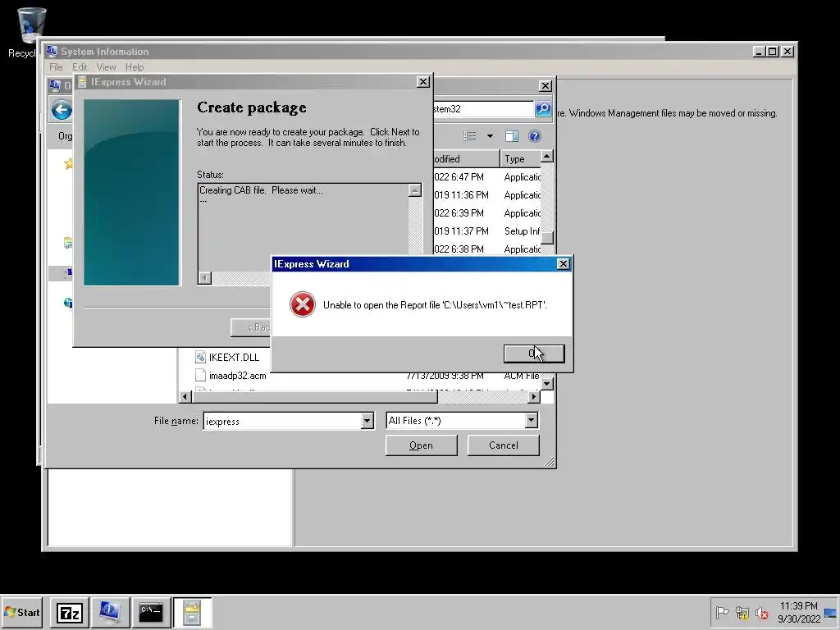
Task: Click the Type column header
Action: (520, 159)
